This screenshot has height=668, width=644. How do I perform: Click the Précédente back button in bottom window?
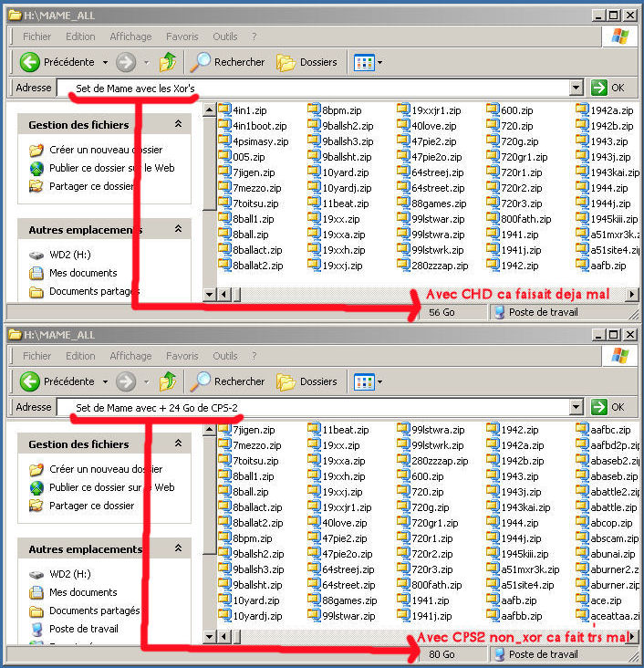pos(57,381)
